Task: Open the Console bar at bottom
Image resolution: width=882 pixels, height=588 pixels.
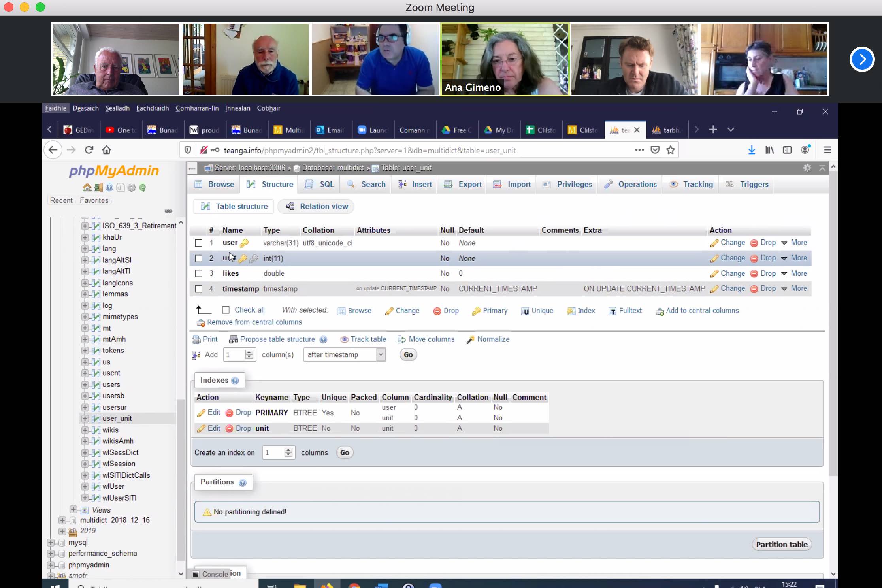Action: 211,574
